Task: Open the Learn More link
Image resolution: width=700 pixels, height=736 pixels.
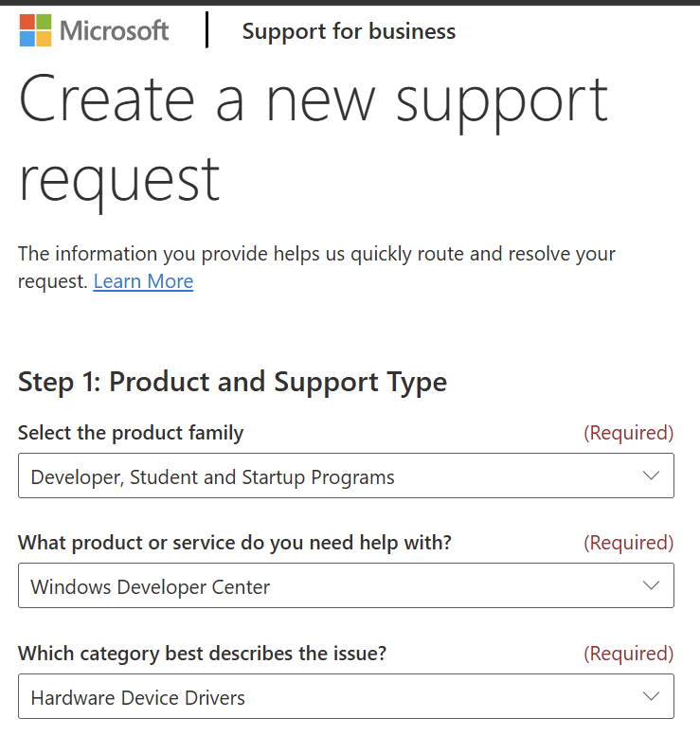Action: click(x=143, y=281)
